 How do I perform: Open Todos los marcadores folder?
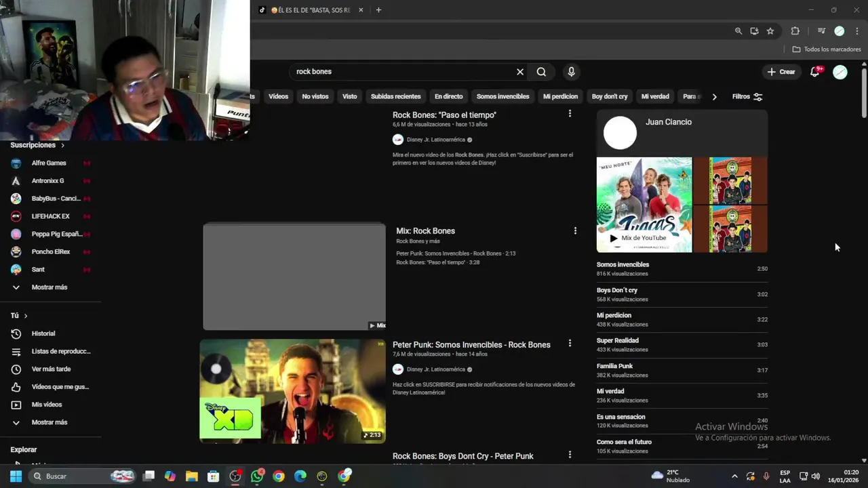click(x=827, y=49)
